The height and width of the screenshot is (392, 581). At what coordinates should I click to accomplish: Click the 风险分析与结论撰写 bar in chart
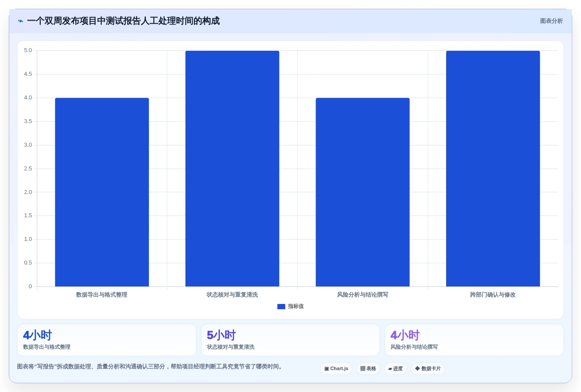(x=363, y=192)
